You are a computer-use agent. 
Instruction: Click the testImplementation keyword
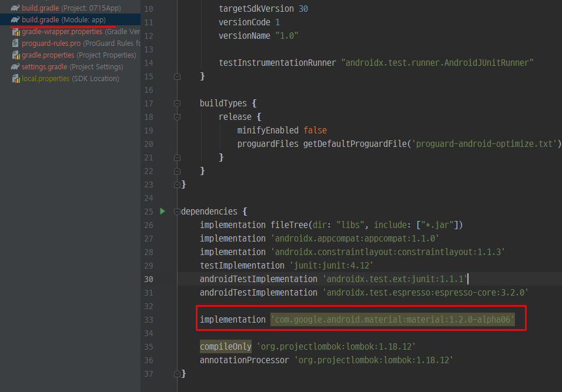click(x=242, y=266)
